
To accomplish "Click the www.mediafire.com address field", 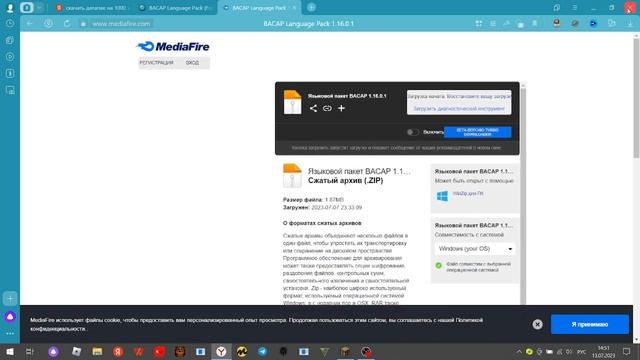I will click(x=121, y=24).
